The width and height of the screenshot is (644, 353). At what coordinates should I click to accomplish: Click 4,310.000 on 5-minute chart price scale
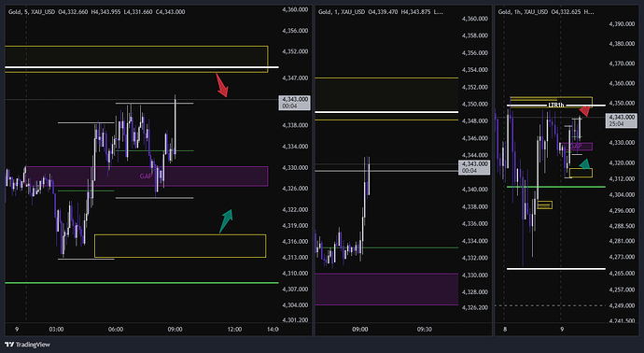pos(295,274)
